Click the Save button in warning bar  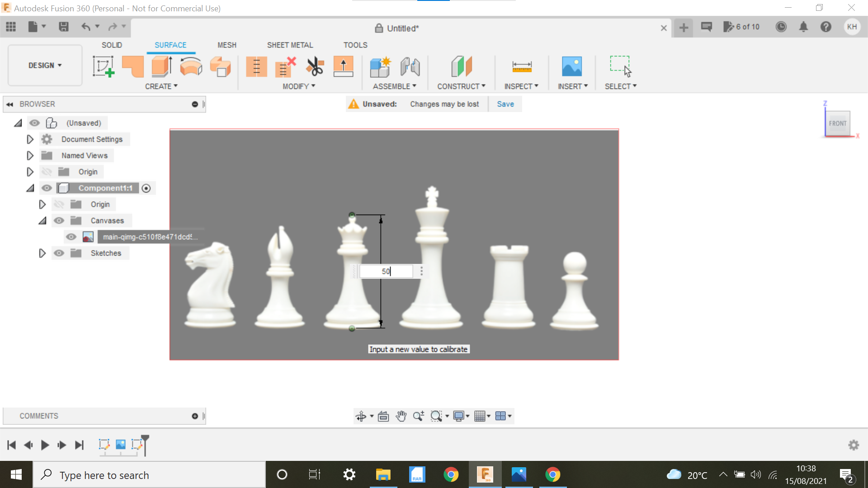coord(505,104)
